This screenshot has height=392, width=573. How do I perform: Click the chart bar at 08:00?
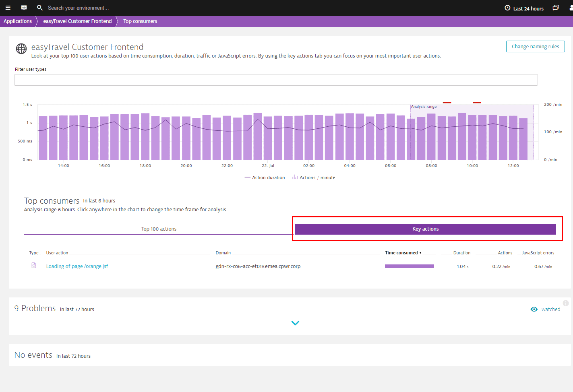tap(431, 136)
